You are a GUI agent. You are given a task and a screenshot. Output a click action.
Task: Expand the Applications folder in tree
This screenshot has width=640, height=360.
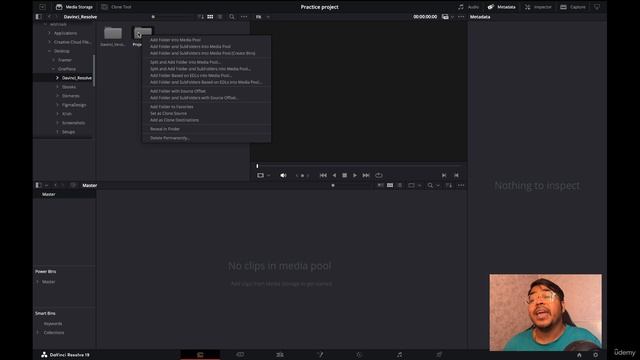pyautogui.click(x=50, y=33)
